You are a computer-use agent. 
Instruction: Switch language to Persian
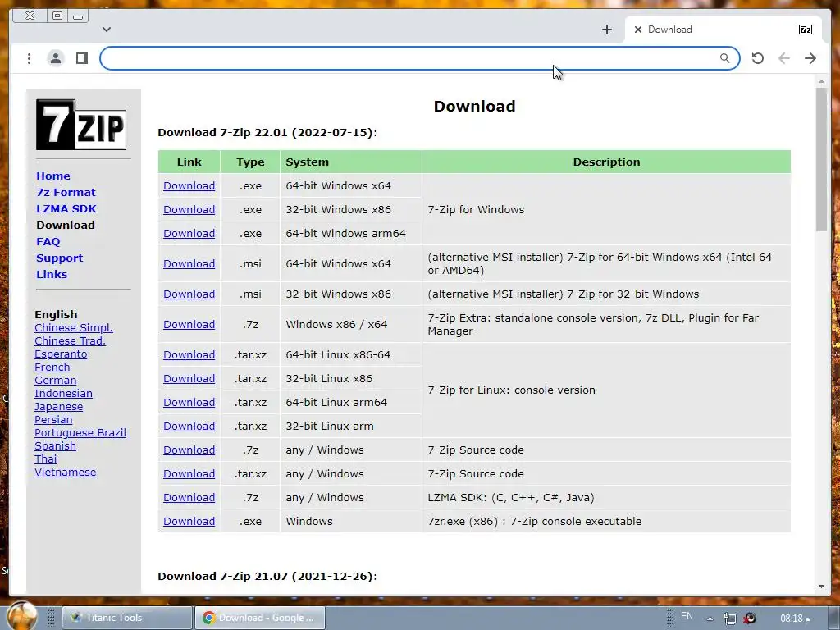tap(53, 419)
